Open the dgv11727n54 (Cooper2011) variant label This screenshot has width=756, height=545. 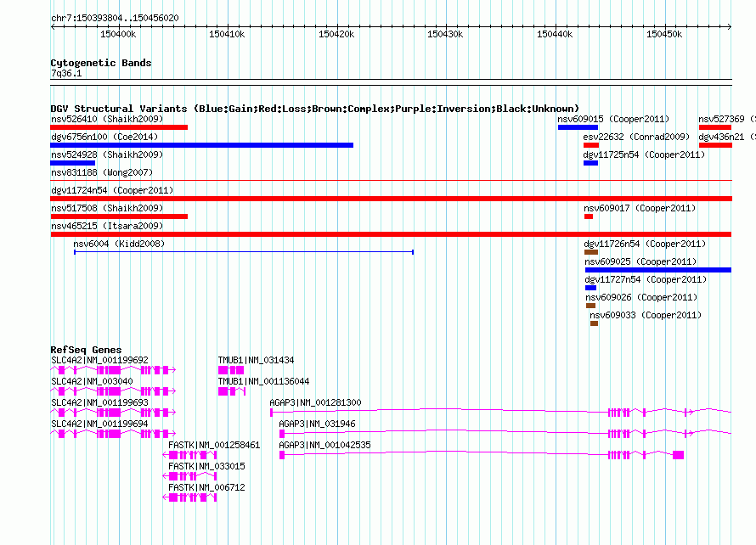tap(646, 279)
